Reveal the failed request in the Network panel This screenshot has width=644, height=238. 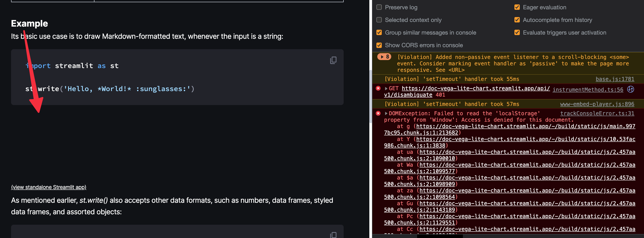pyautogui.click(x=631, y=89)
